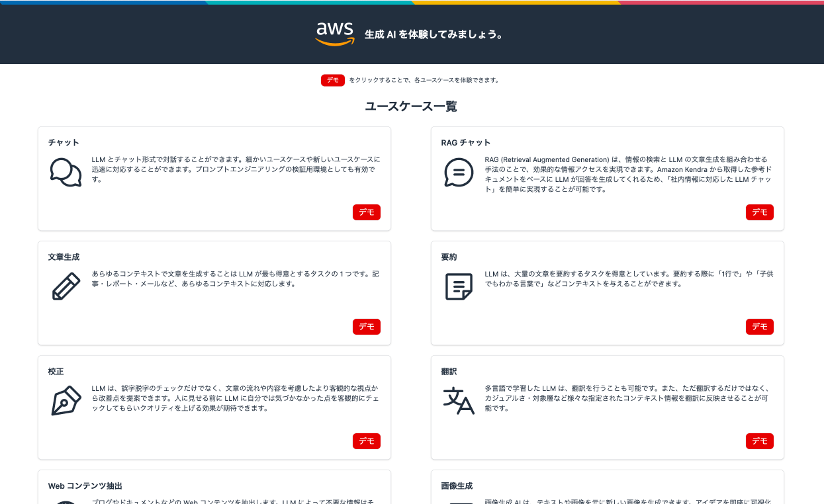Open the 翻訳 demo
Viewport: 824px width, 504px height.
pyautogui.click(x=759, y=441)
